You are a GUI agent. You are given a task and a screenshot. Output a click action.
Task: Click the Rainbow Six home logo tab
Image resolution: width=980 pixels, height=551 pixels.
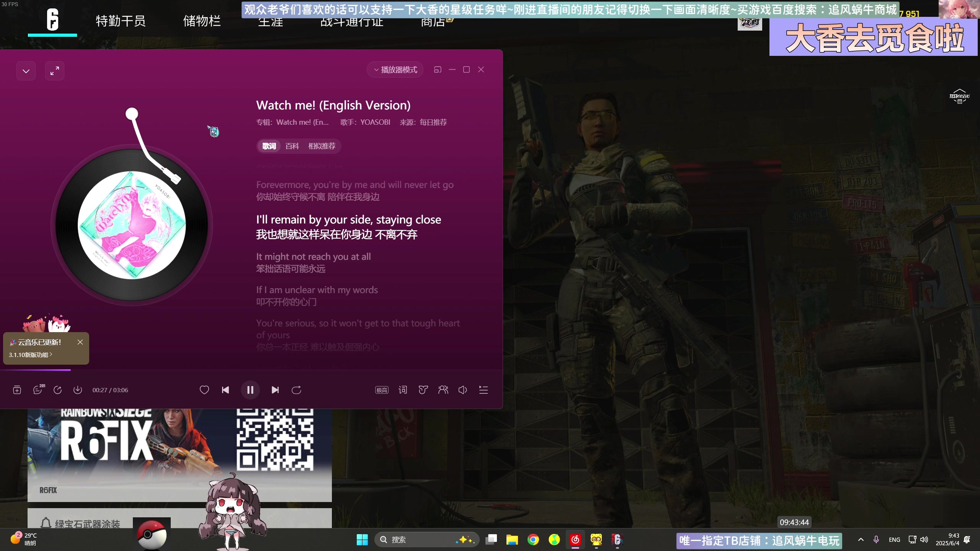(x=52, y=20)
